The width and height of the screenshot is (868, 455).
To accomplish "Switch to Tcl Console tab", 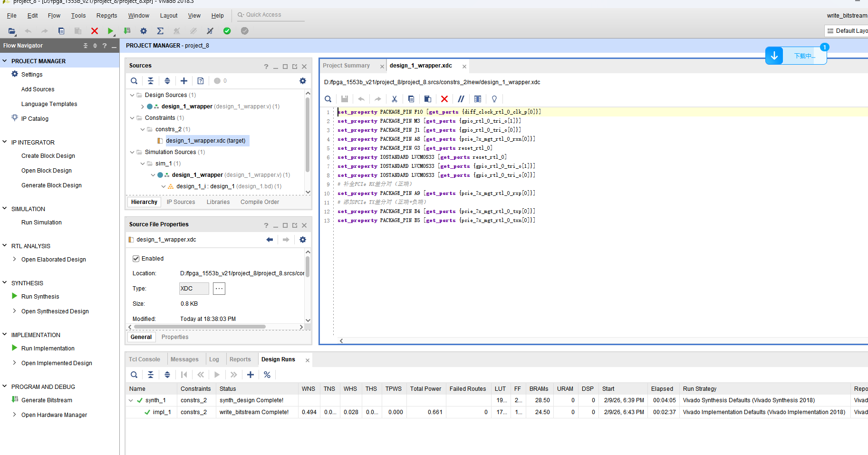I will pyautogui.click(x=145, y=359).
